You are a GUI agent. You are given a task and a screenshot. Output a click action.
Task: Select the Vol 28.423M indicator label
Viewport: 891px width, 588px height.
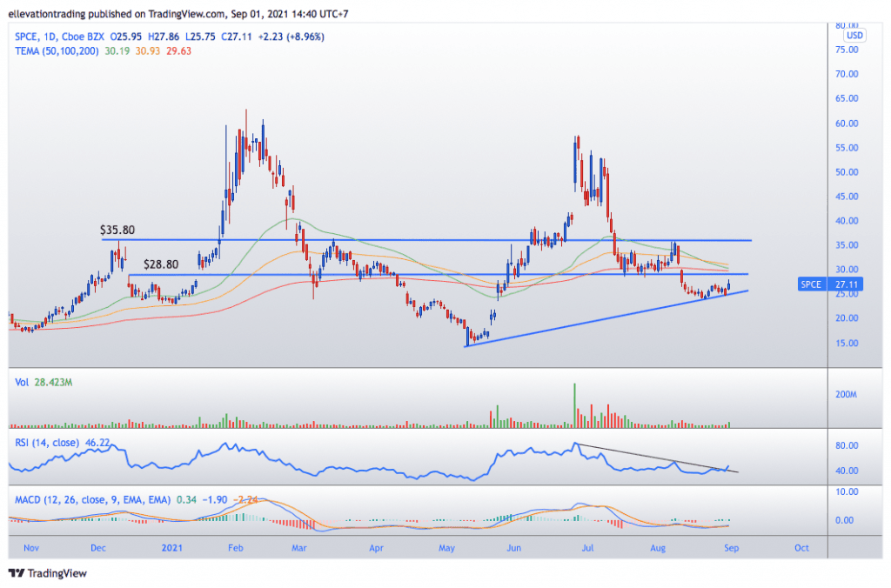coord(42,380)
